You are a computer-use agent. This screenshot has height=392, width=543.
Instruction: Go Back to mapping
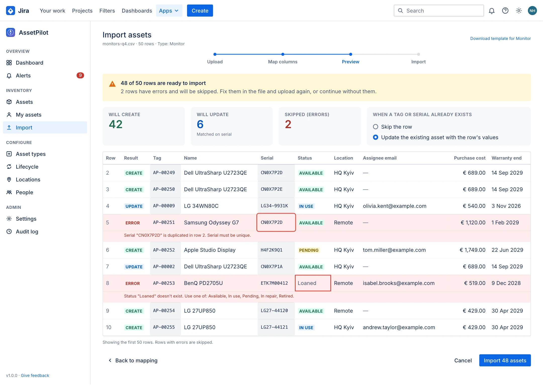tap(133, 360)
